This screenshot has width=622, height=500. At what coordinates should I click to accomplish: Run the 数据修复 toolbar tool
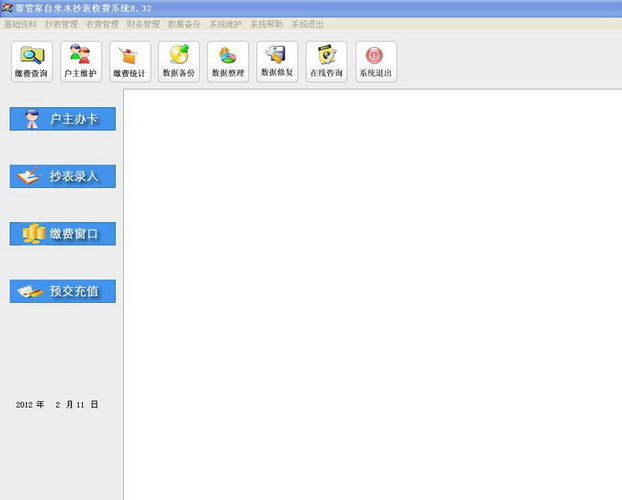tap(277, 62)
